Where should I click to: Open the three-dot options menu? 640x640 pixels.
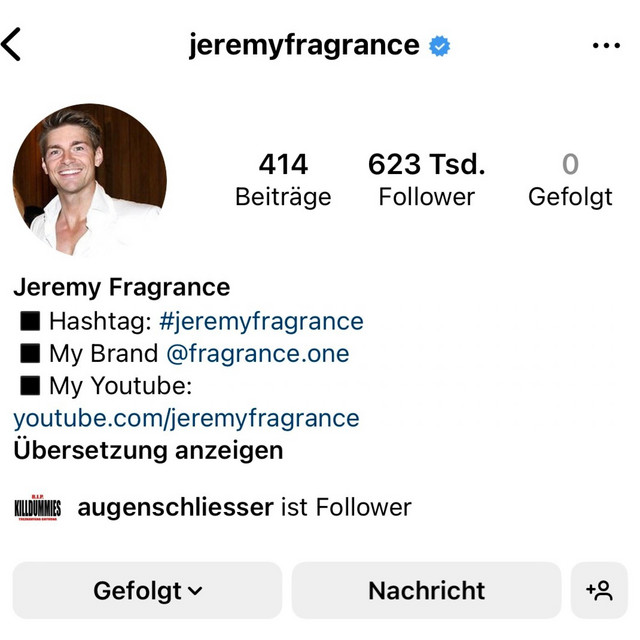pos(606,45)
